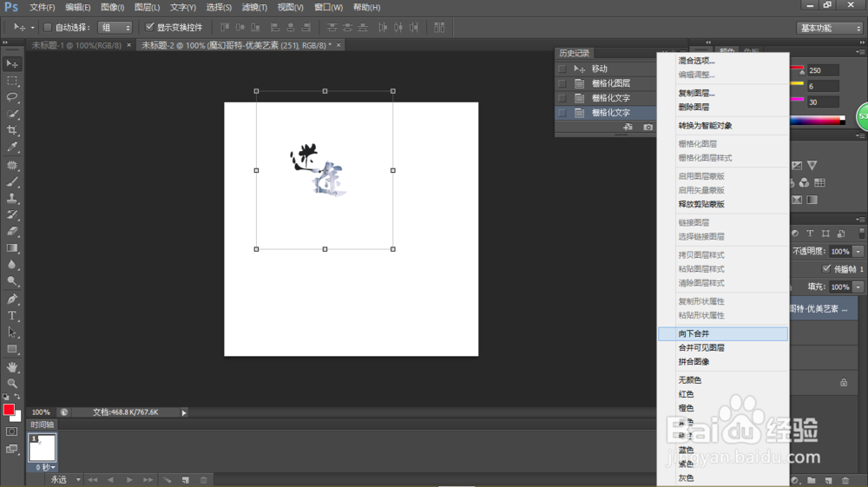The width and height of the screenshot is (868, 487).
Task: Open the 永远 loop options dropdown
Action: click(66, 480)
